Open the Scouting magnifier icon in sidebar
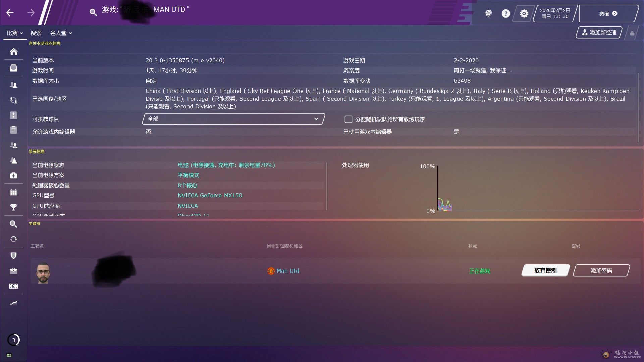This screenshot has width=644, height=362. click(x=13, y=224)
